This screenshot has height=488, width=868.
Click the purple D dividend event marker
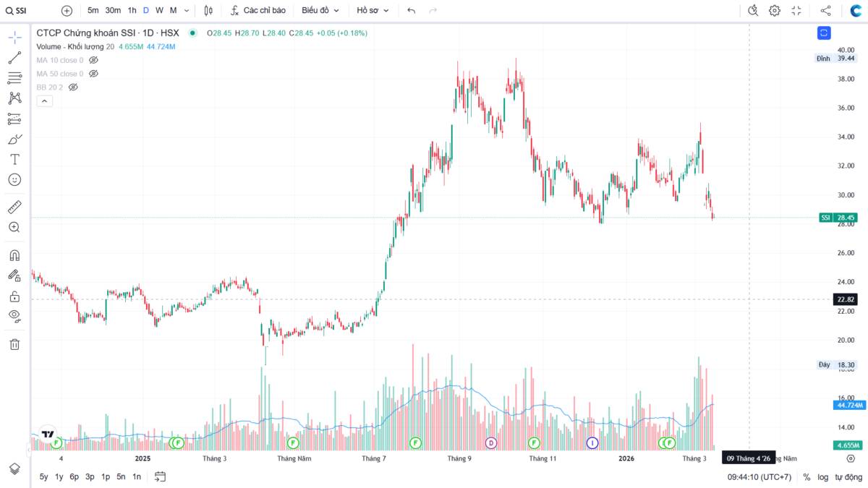click(x=490, y=442)
